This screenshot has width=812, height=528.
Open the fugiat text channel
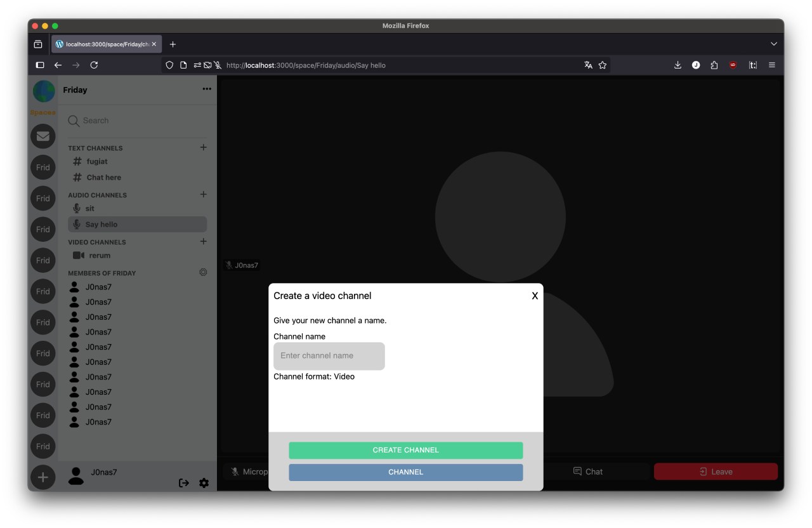(x=97, y=162)
